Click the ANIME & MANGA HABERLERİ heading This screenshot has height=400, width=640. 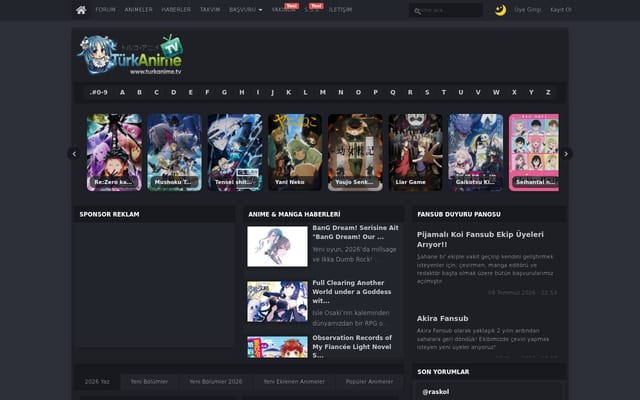click(294, 214)
